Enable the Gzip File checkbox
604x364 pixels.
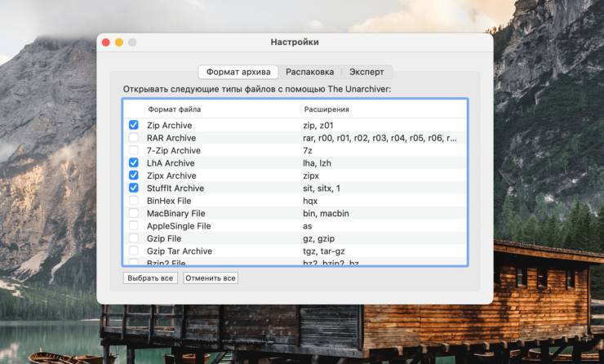(x=134, y=238)
